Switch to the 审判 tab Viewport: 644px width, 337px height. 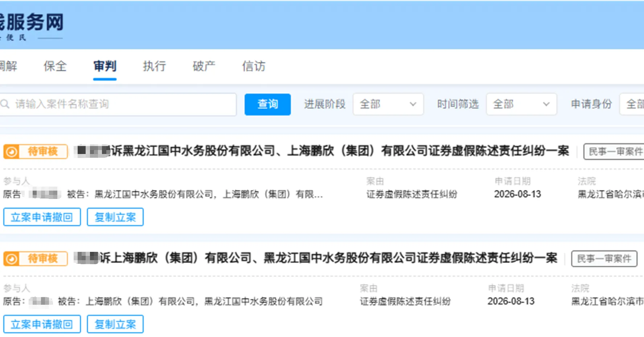[x=105, y=66]
